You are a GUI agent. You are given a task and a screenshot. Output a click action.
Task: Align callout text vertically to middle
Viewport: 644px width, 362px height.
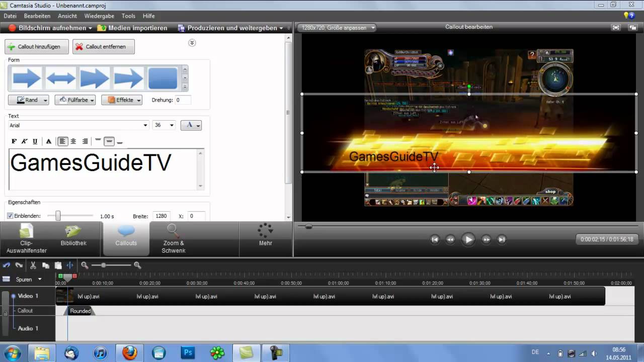pyautogui.click(x=109, y=141)
